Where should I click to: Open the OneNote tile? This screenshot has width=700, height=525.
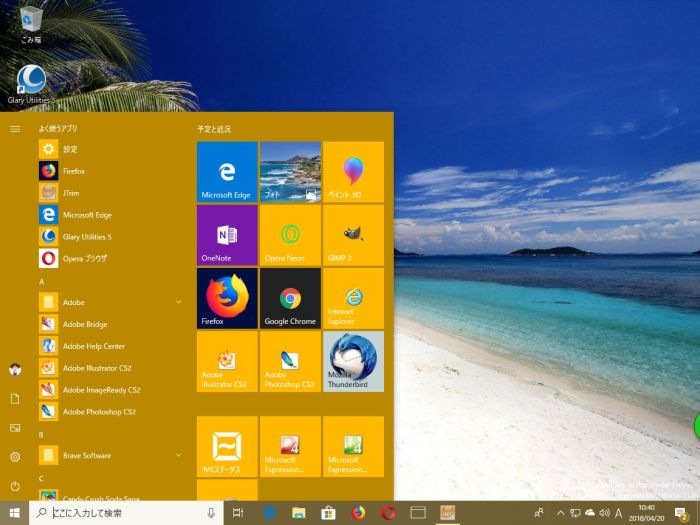[227, 234]
